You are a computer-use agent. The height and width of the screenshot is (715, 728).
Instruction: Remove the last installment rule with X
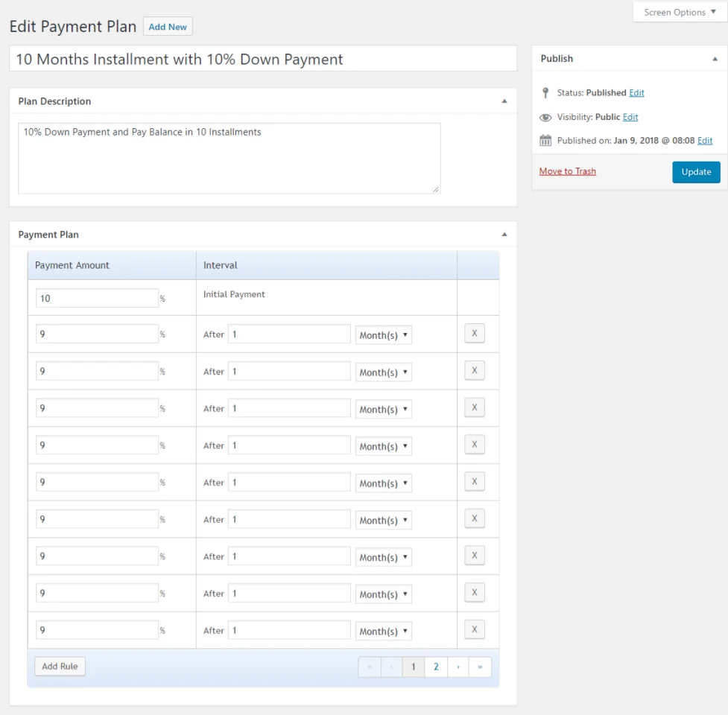coord(475,629)
